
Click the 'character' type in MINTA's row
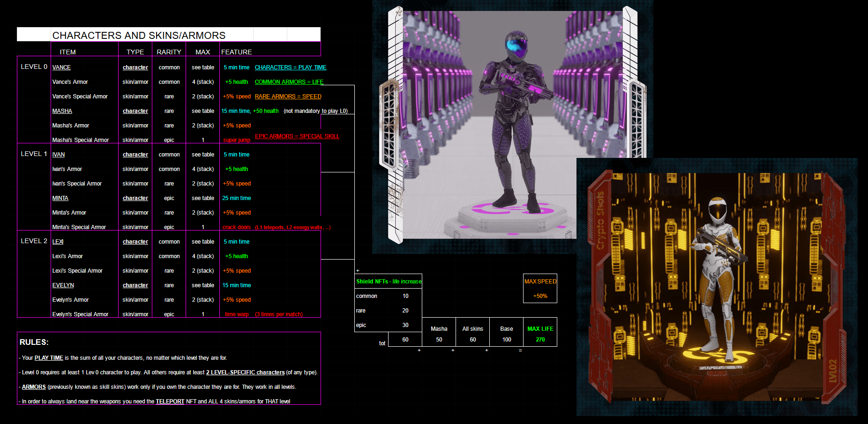pyautogui.click(x=135, y=198)
